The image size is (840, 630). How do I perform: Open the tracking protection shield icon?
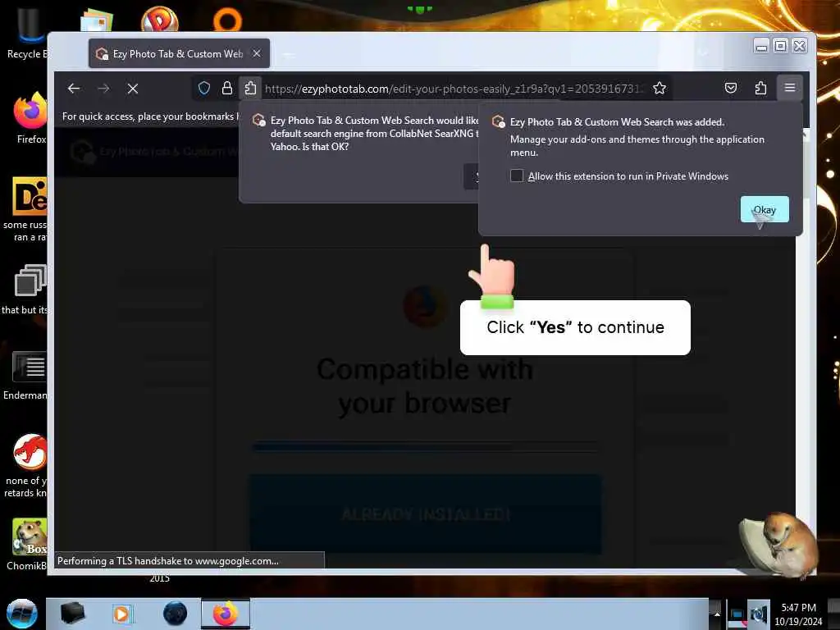point(204,88)
